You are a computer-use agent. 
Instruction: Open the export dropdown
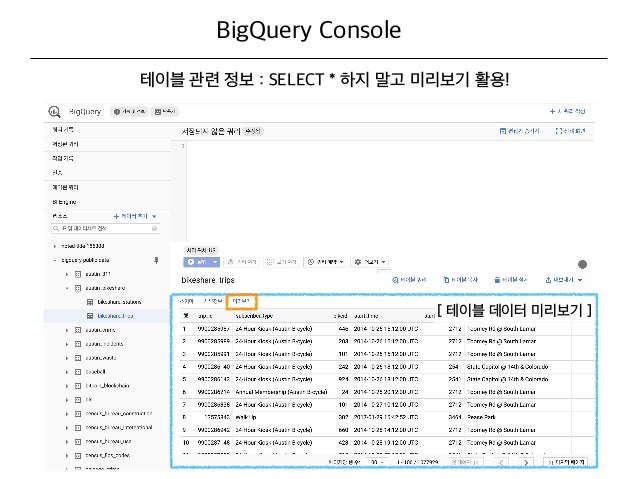[x=564, y=280]
